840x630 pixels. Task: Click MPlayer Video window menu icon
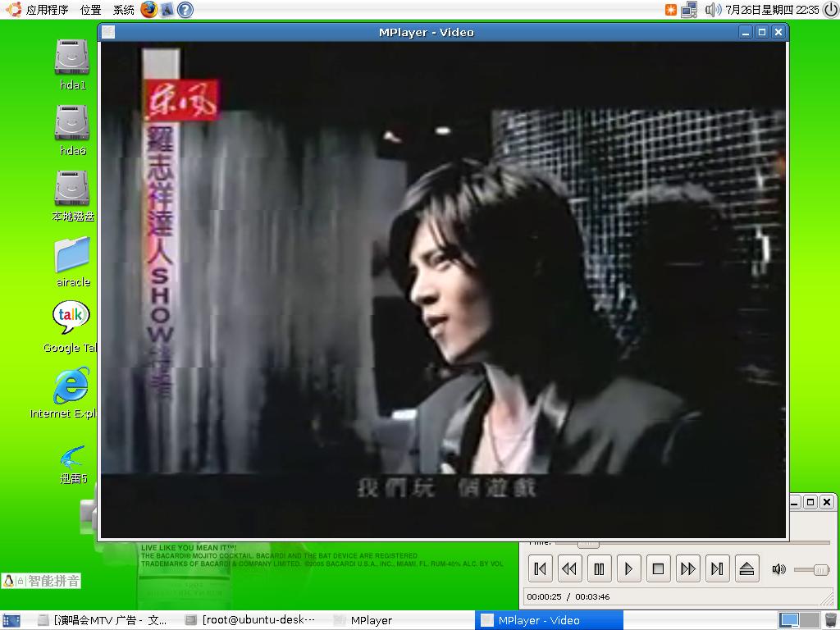point(108,32)
